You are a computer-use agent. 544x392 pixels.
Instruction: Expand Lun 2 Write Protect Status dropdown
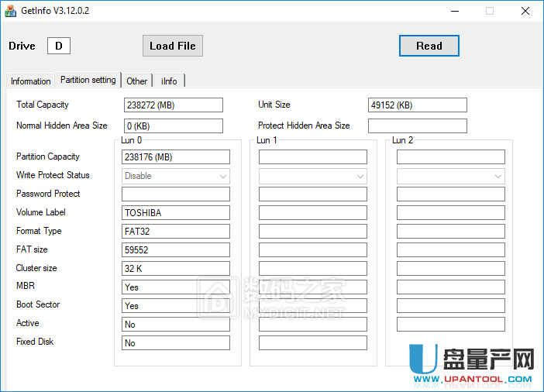click(450, 176)
